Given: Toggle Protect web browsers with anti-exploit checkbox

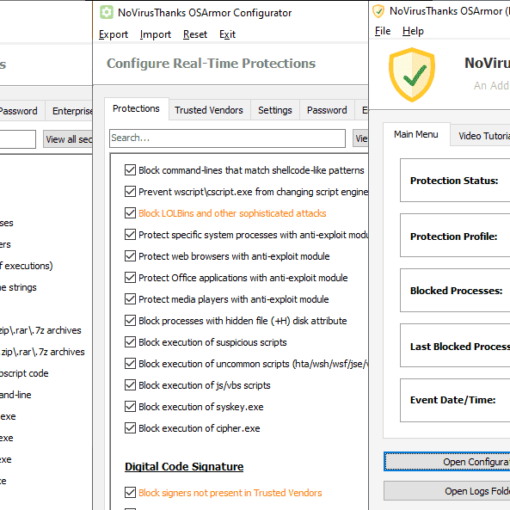Looking at the screenshot, I should tap(130, 256).
